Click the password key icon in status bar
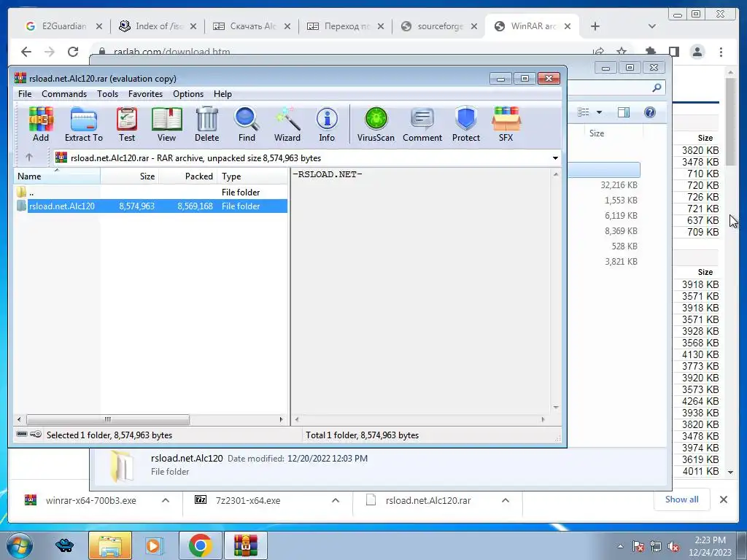Viewport: 747px width, 560px height. click(36, 435)
